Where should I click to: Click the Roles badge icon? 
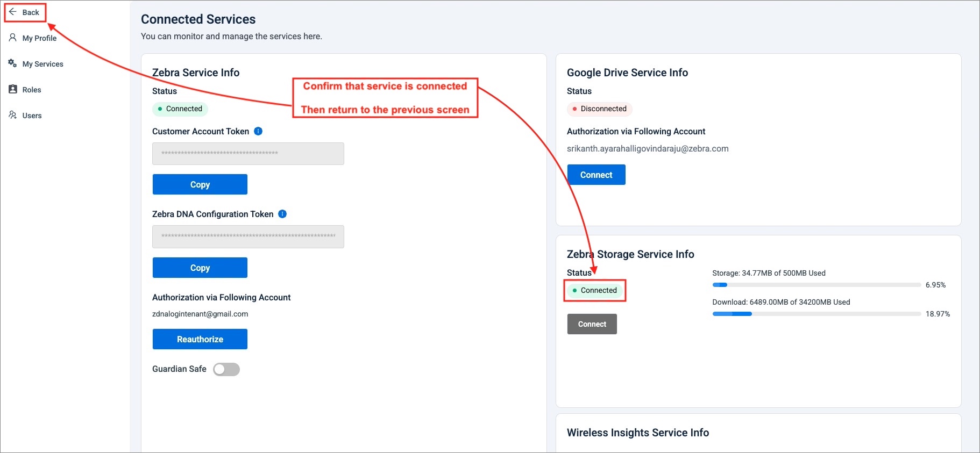pyautogui.click(x=13, y=89)
